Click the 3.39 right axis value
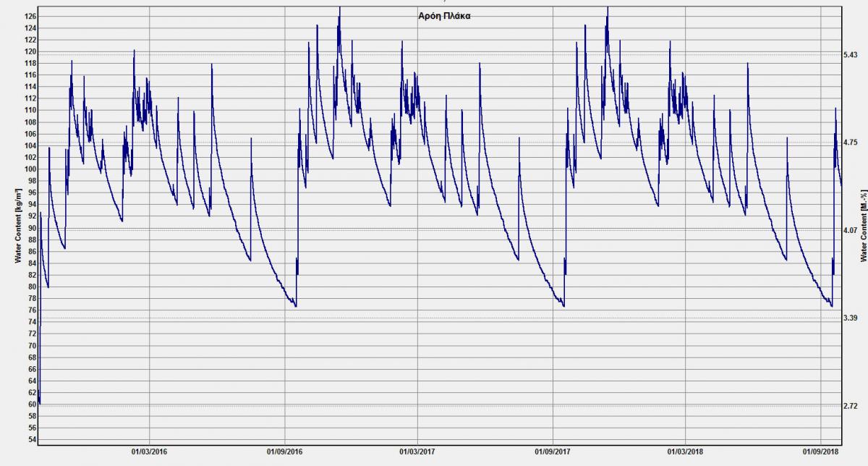Viewport: 868px width, 466px height. pos(850,318)
